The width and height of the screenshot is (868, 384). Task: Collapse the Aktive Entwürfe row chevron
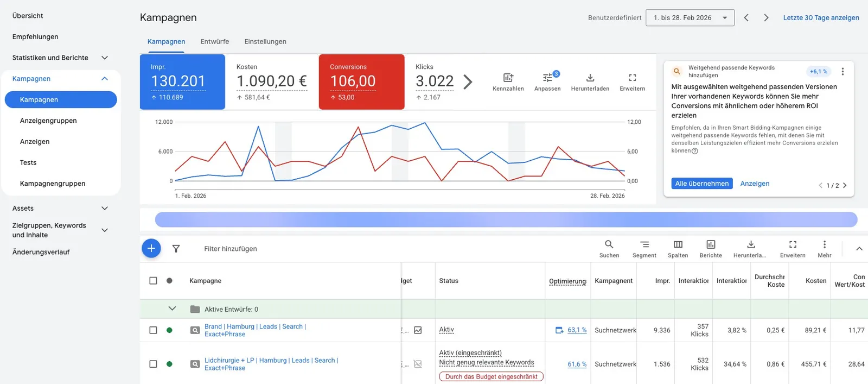(172, 309)
